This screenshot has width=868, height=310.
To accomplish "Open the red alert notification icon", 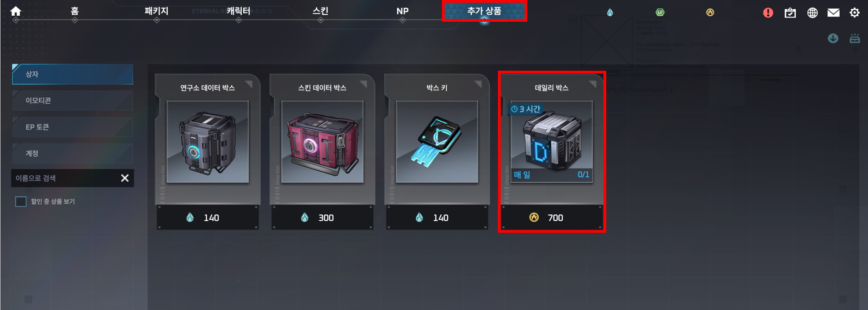I will [x=768, y=13].
